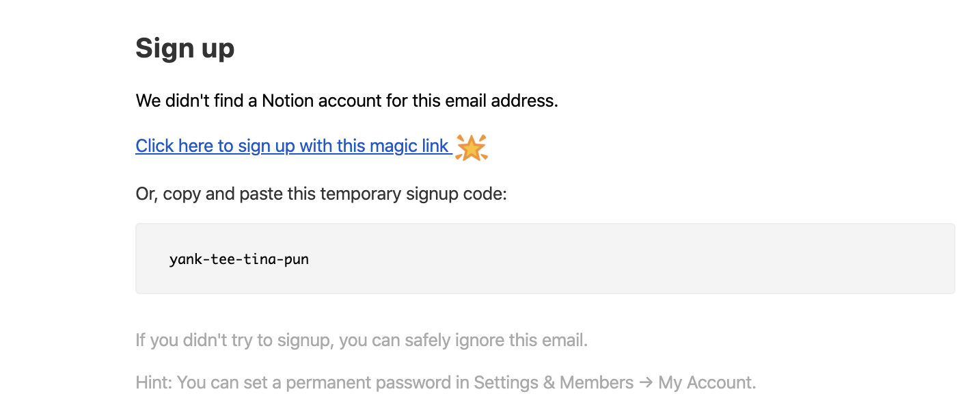Click the arrow symbol in the hint line

click(x=646, y=383)
